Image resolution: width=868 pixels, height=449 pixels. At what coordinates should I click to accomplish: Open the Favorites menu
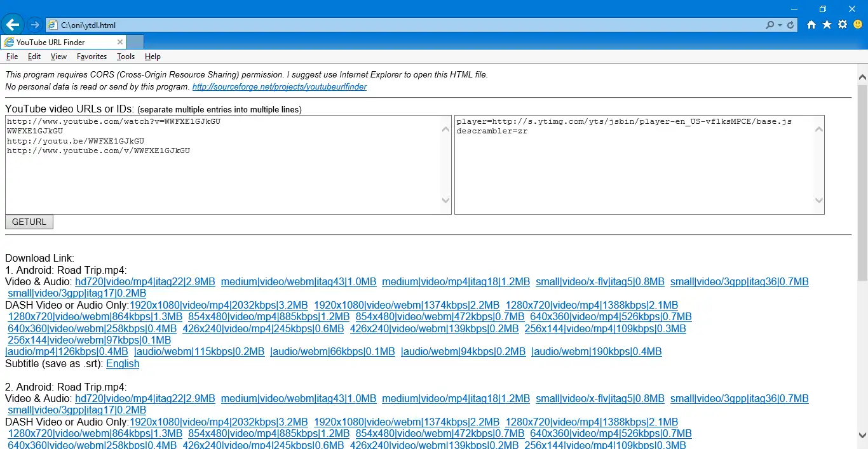pos(92,57)
